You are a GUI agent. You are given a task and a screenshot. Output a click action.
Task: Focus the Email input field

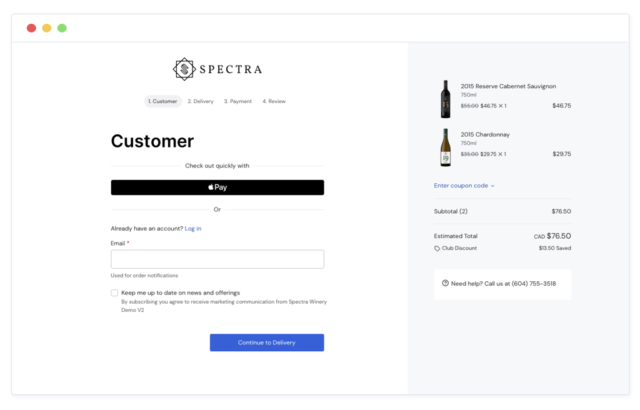coord(217,259)
